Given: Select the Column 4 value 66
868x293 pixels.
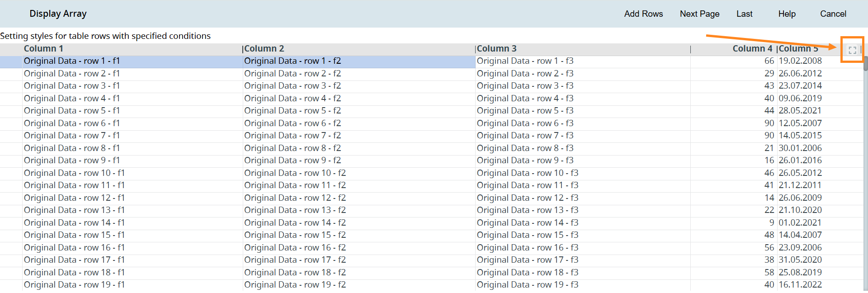Looking at the screenshot, I should (x=769, y=61).
